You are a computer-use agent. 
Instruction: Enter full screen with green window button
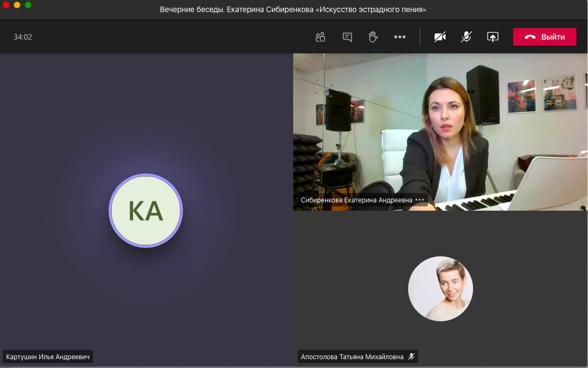tap(28, 5)
